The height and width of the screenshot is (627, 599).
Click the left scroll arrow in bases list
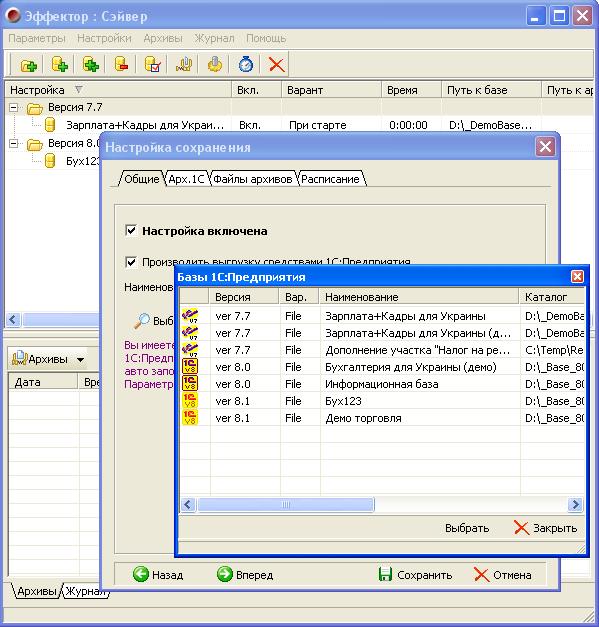pos(188,505)
